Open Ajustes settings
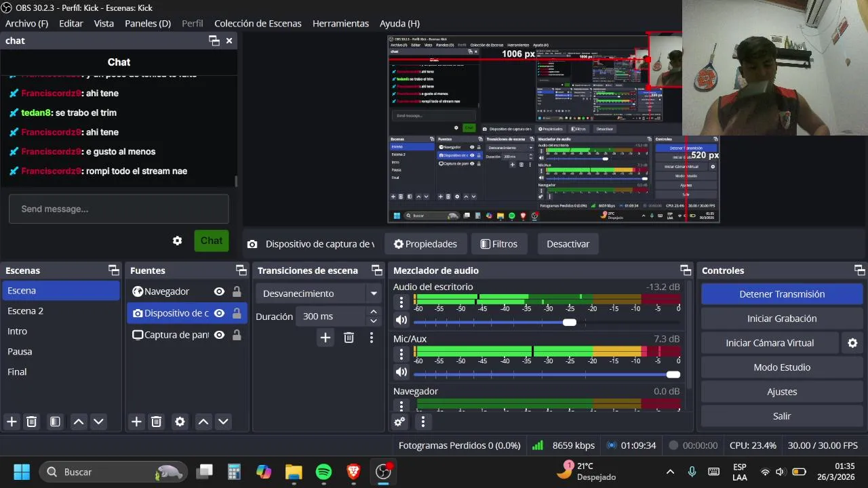This screenshot has width=868, height=488. (x=782, y=392)
